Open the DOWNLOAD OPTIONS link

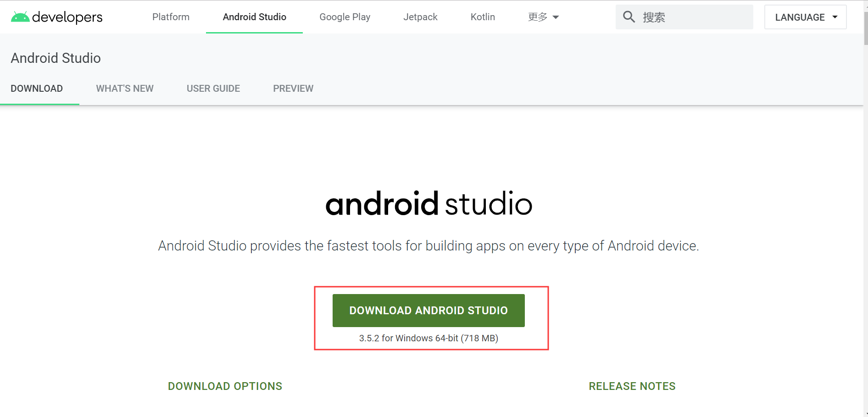[x=225, y=386]
